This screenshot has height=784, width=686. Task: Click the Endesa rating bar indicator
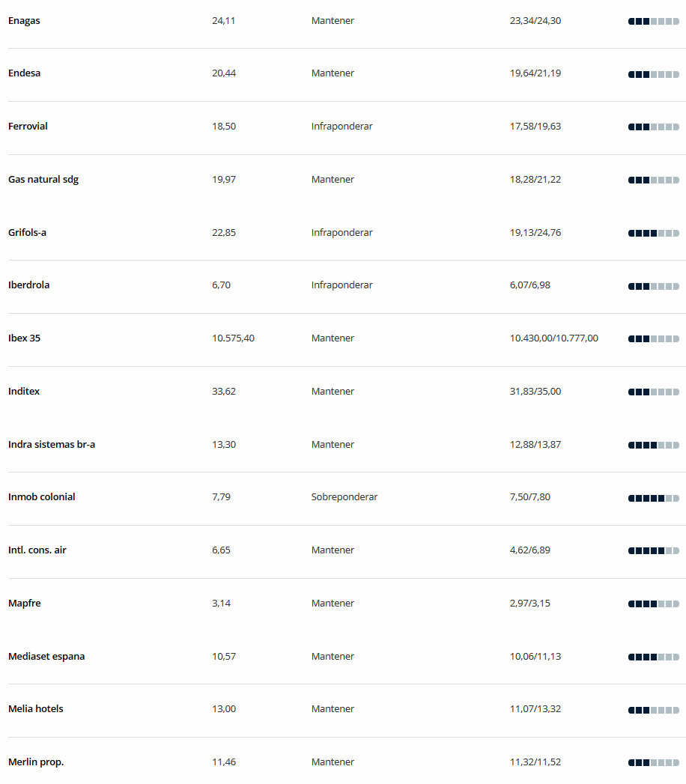click(654, 74)
